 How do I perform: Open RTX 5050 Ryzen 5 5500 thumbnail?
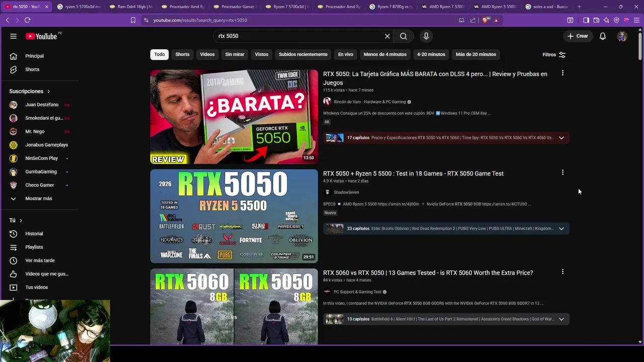point(234,216)
